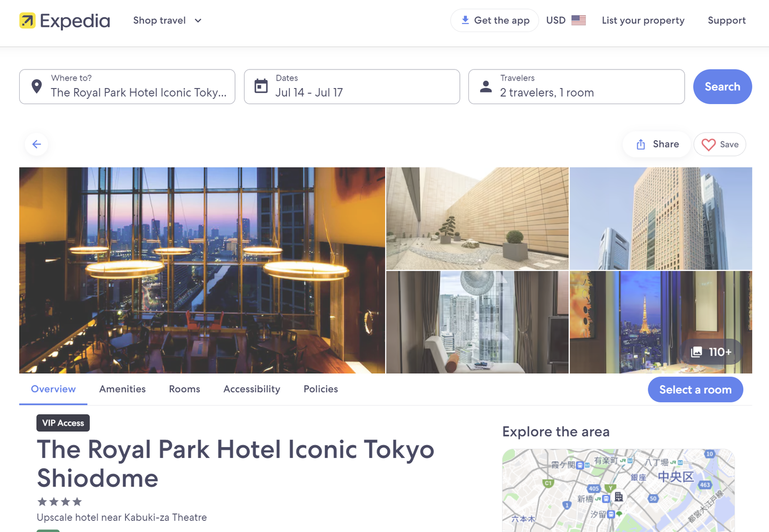
Task: Click the Select a room button
Action: (x=695, y=390)
